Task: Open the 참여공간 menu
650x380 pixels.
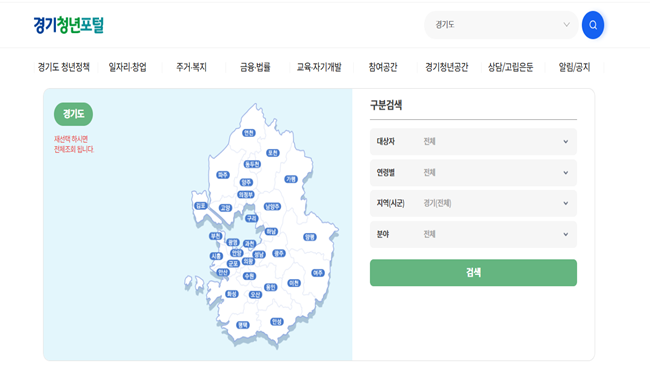Action: [x=383, y=67]
